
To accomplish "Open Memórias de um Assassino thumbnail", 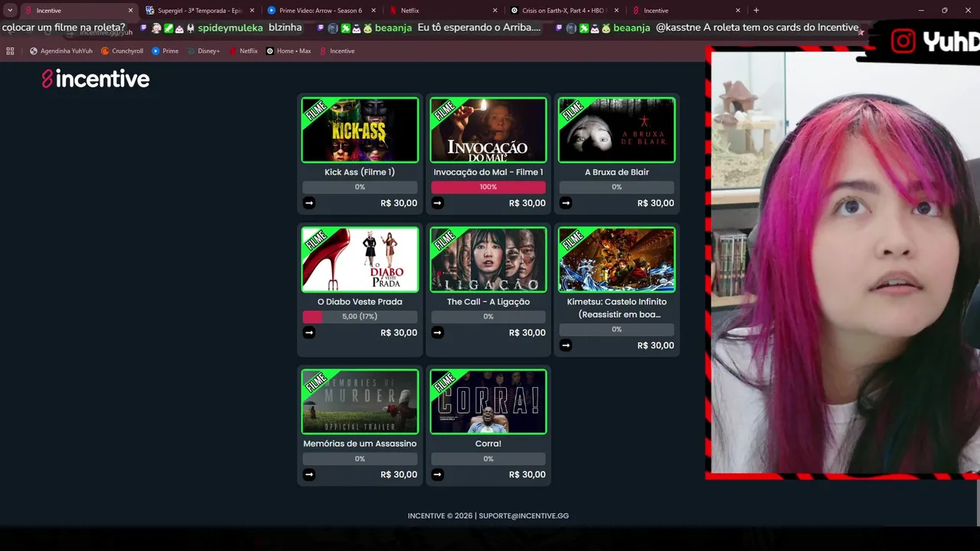I will (x=360, y=402).
